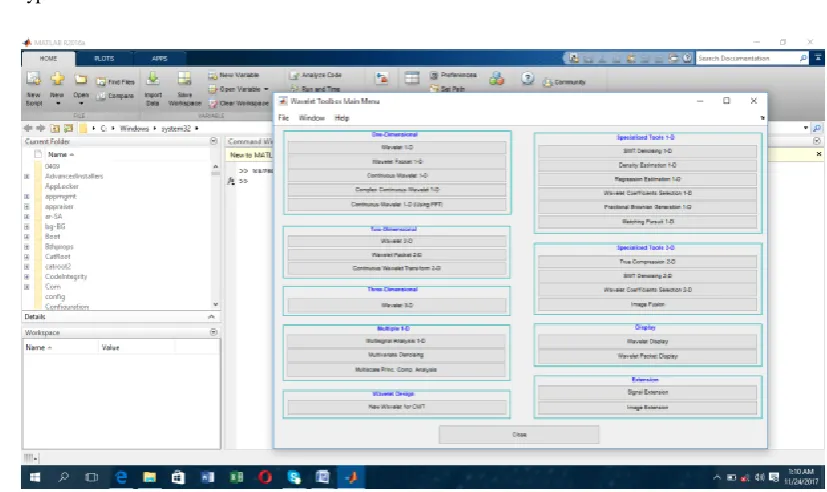The height and width of the screenshot is (492, 827).
Task: Switch to the APPS ribbon tab
Action: point(159,59)
